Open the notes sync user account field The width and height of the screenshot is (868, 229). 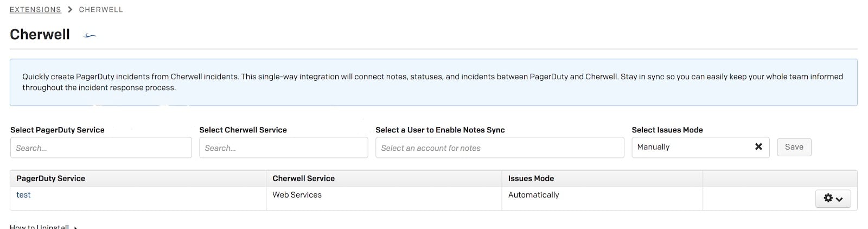pos(499,148)
